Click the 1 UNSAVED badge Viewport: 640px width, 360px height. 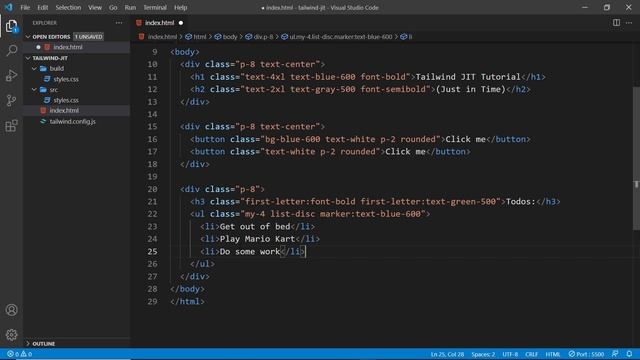pos(89,37)
